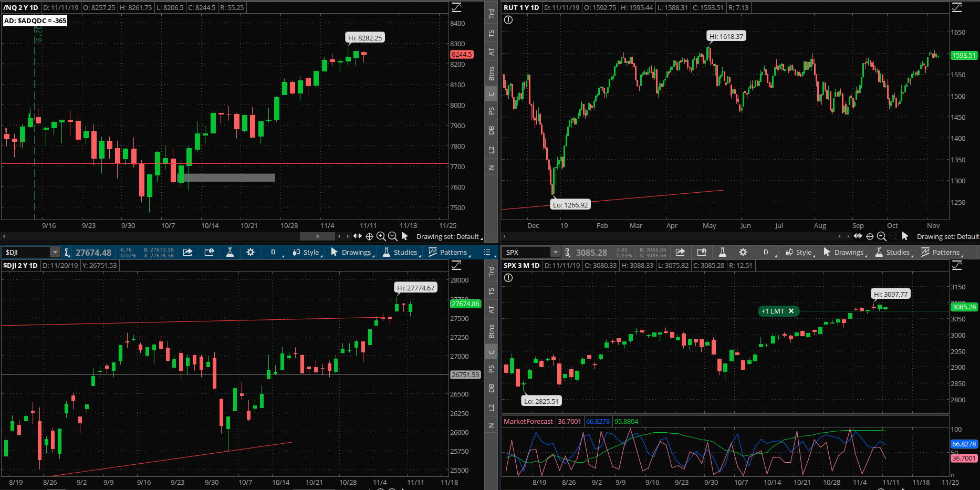The height and width of the screenshot is (490, 980).
Task: Click the AD: $ADQDC = -365 label
Action: 35,20
